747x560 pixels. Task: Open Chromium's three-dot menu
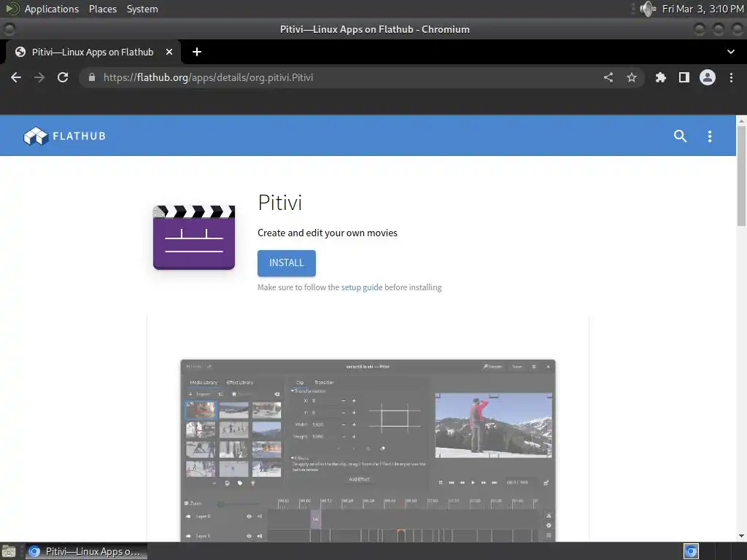[731, 77]
